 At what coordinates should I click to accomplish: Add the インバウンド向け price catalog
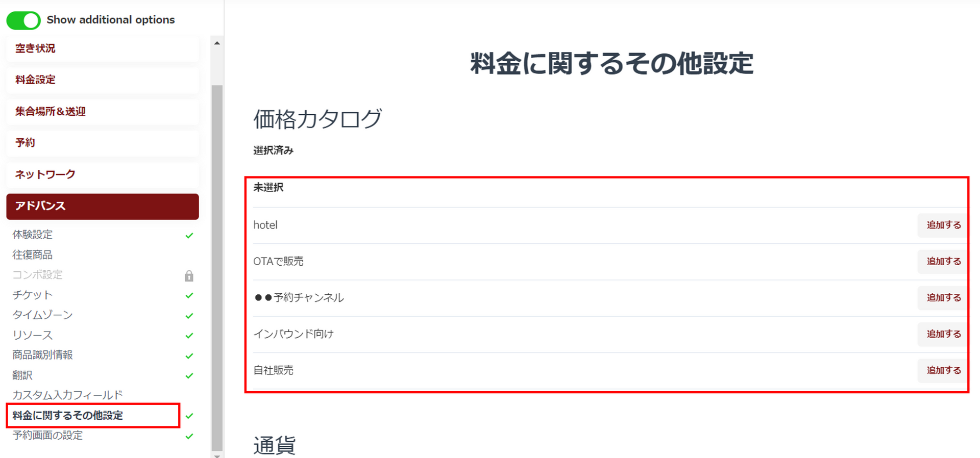point(943,334)
